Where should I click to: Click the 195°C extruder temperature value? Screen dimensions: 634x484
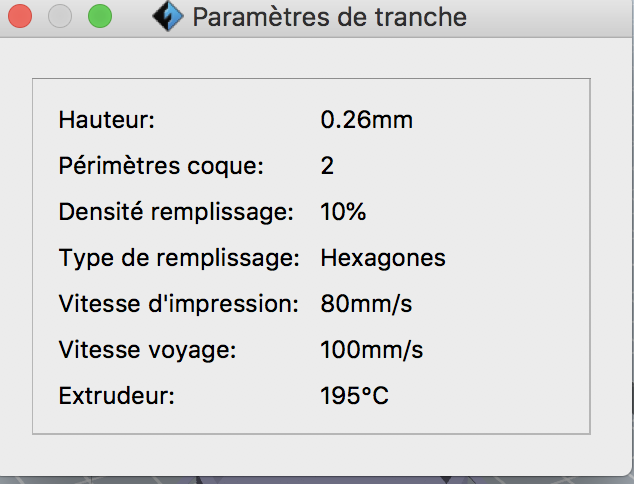click(354, 396)
